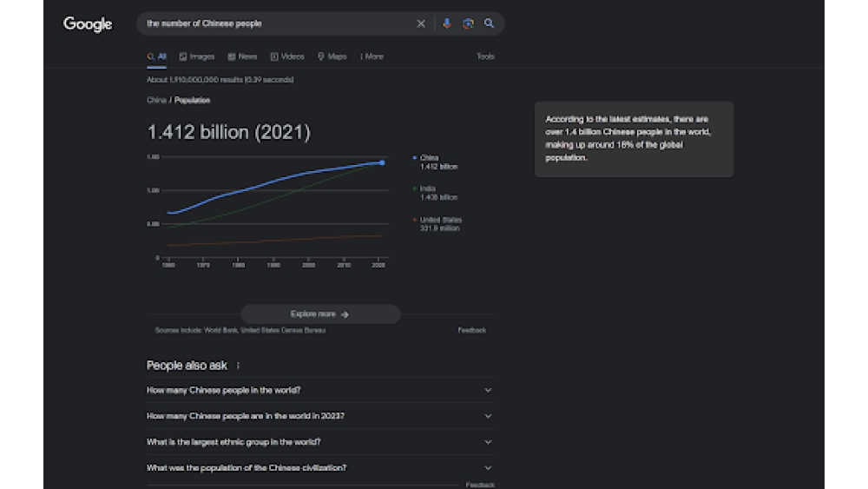868x489 pixels.
Task: Start voice search with the microphone icon
Action: click(x=447, y=24)
